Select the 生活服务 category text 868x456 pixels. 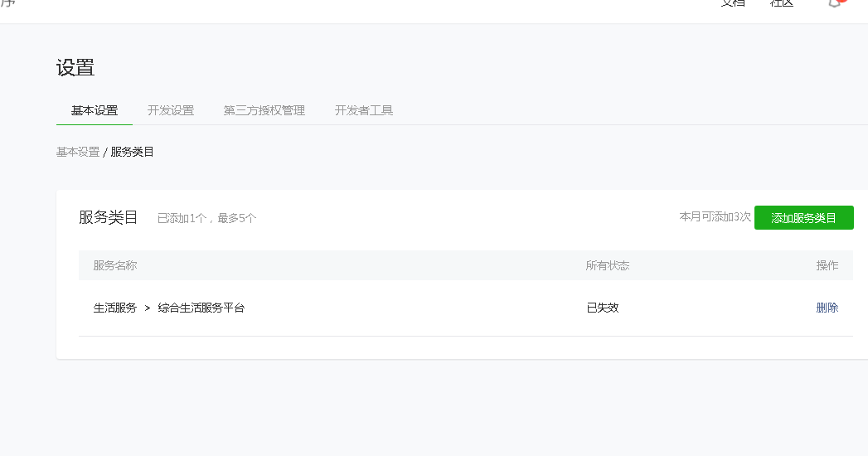coord(115,308)
